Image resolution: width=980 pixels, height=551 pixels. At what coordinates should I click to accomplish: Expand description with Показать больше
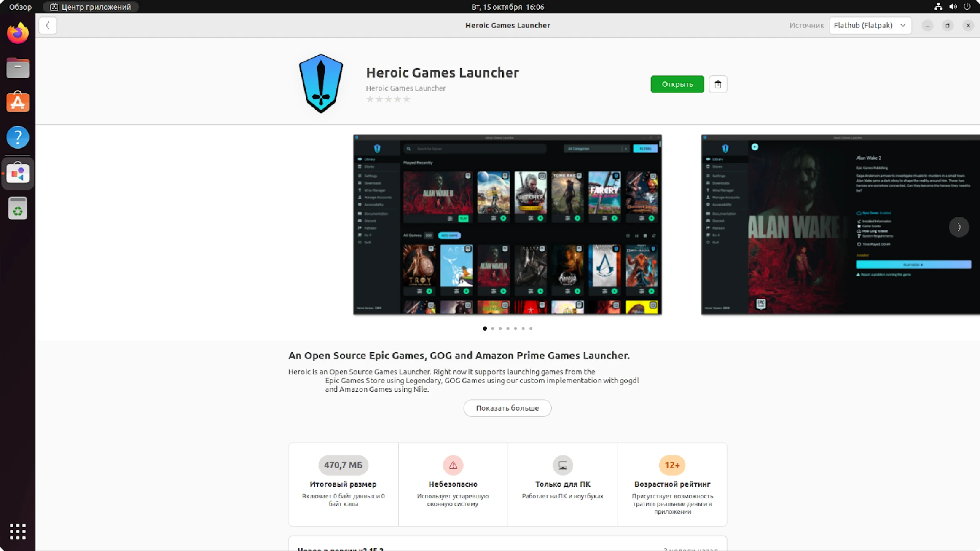point(507,408)
